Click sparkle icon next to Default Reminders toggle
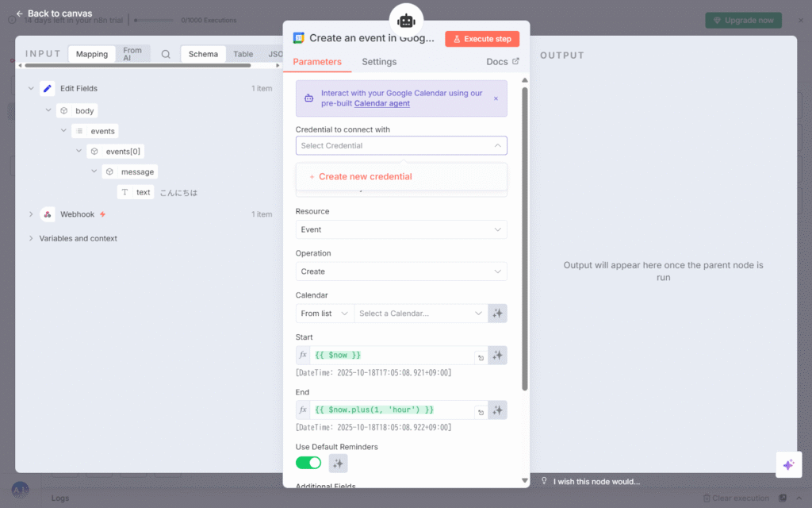Viewport: 812px width, 508px height. click(x=339, y=464)
